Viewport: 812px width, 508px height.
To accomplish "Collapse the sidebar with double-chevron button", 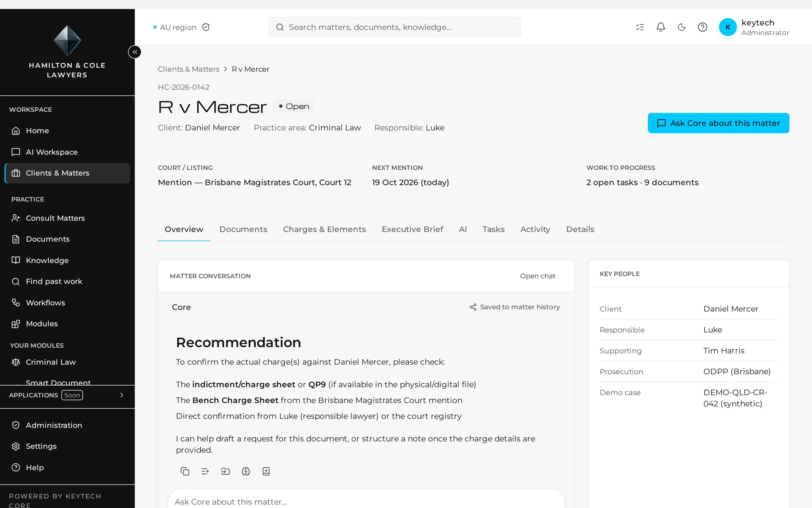I will tap(134, 52).
